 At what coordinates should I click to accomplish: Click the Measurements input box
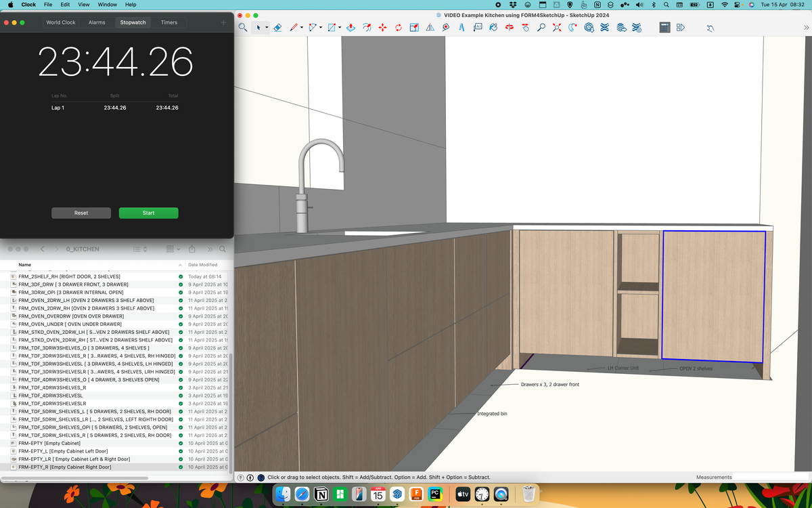[x=771, y=478]
